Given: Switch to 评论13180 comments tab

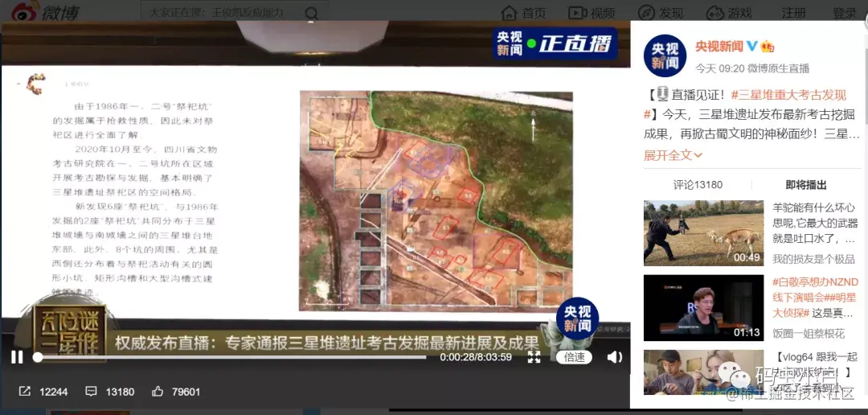Looking at the screenshot, I should (698, 184).
